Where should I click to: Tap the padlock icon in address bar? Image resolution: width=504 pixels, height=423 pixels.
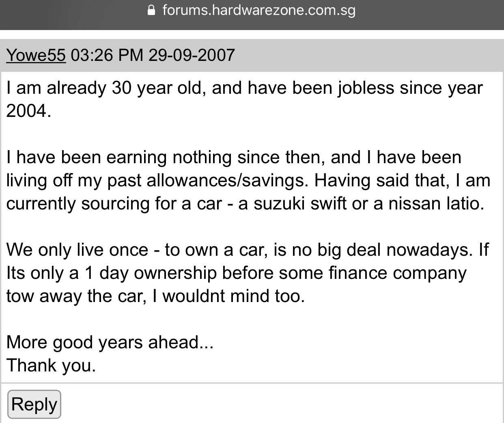pos(151,10)
